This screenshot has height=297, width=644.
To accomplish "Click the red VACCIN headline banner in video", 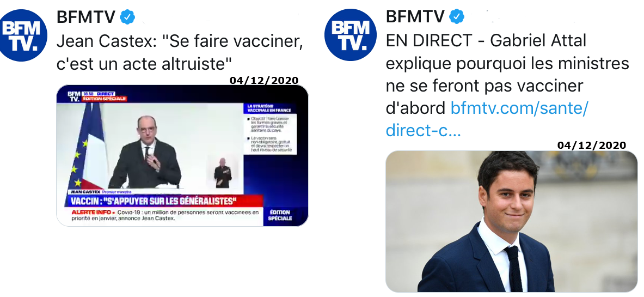I will pos(163,201).
